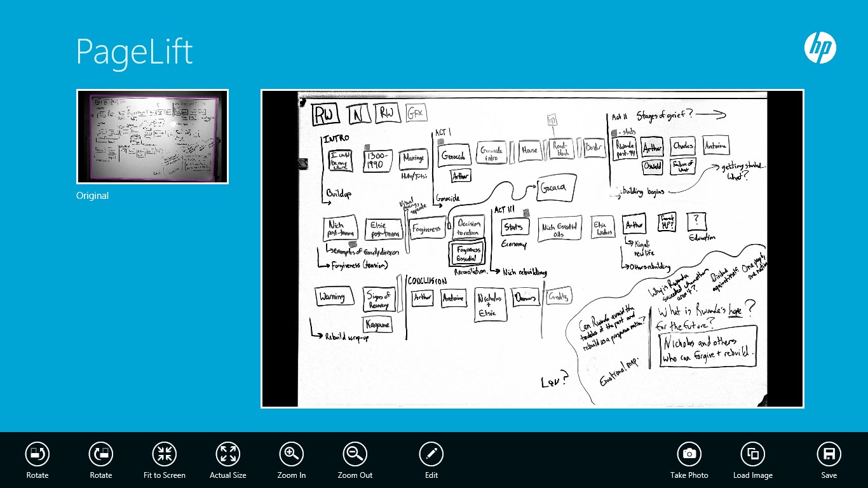Rotate image clockwise using the second Rotate icon

coord(101,454)
